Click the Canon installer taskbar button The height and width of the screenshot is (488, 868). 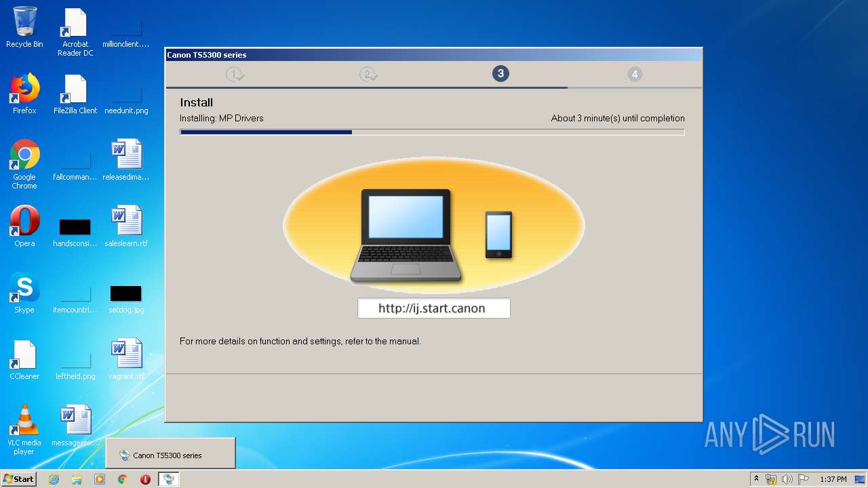[x=169, y=479]
